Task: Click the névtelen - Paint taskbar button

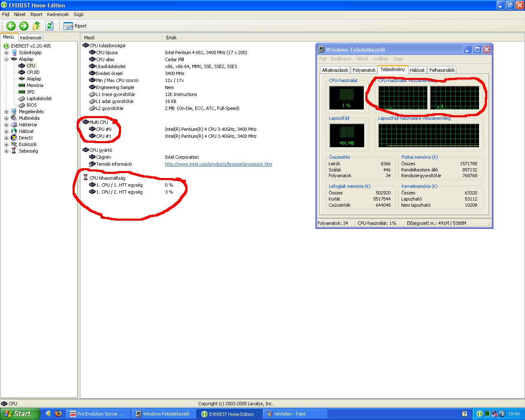Action: click(x=296, y=414)
